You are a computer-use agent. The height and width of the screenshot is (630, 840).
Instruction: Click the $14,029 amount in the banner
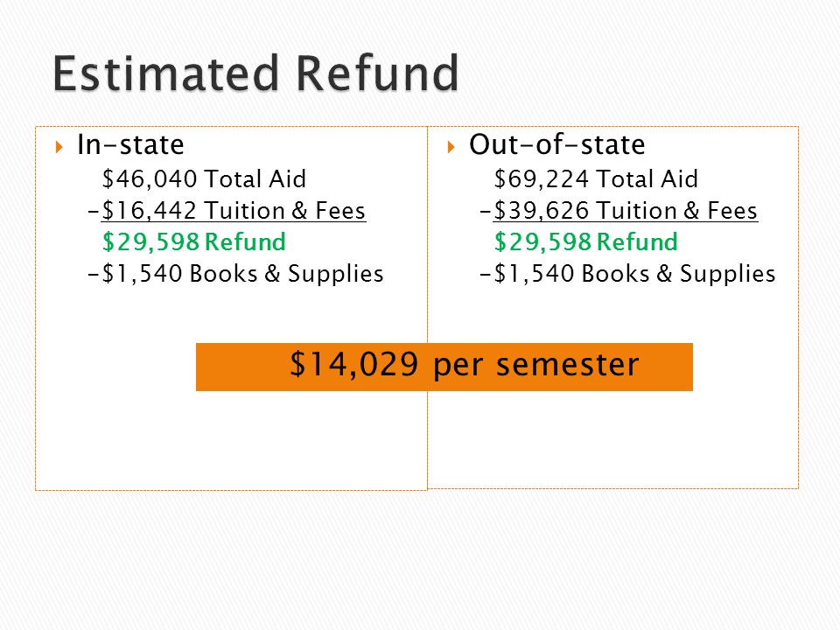click(353, 365)
